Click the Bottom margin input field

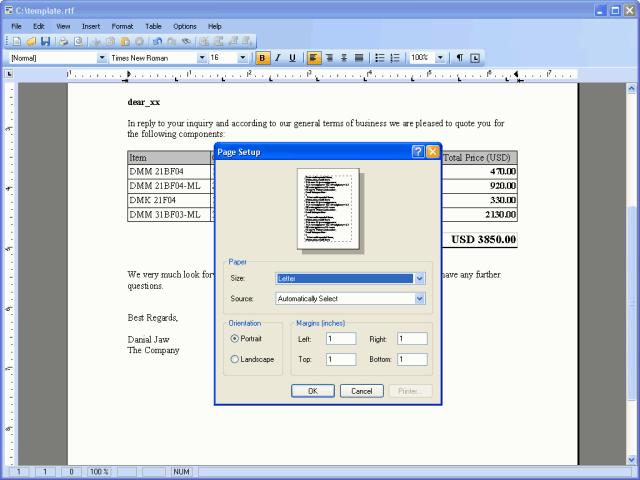coord(411,359)
